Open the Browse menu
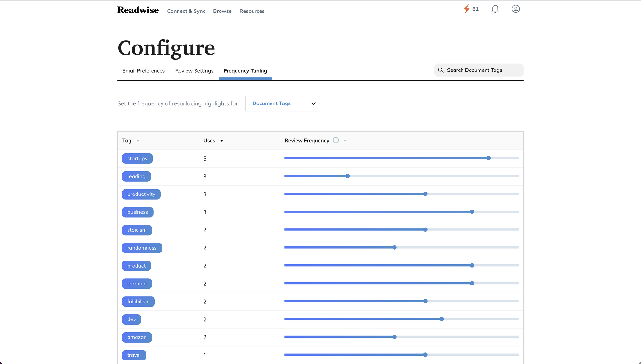Image resolution: width=641 pixels, height=364 pixels. click(x=222, y=11)
